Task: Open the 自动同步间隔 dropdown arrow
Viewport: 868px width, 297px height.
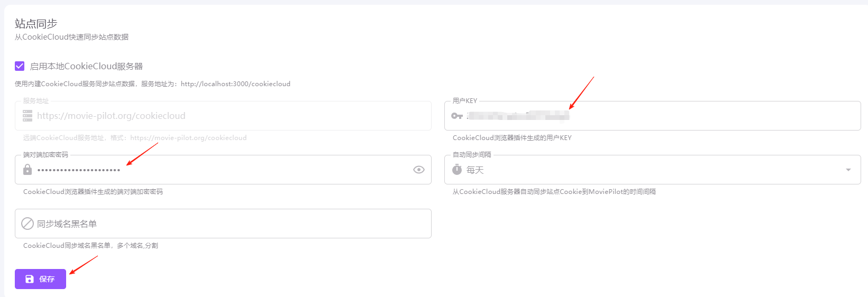Action: pyautogui.click(x=848, y=170)
